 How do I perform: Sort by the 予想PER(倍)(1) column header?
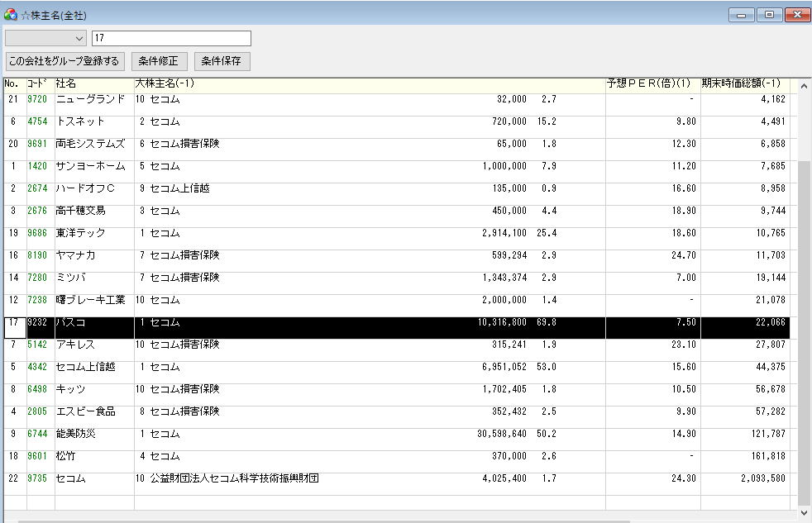648,84
